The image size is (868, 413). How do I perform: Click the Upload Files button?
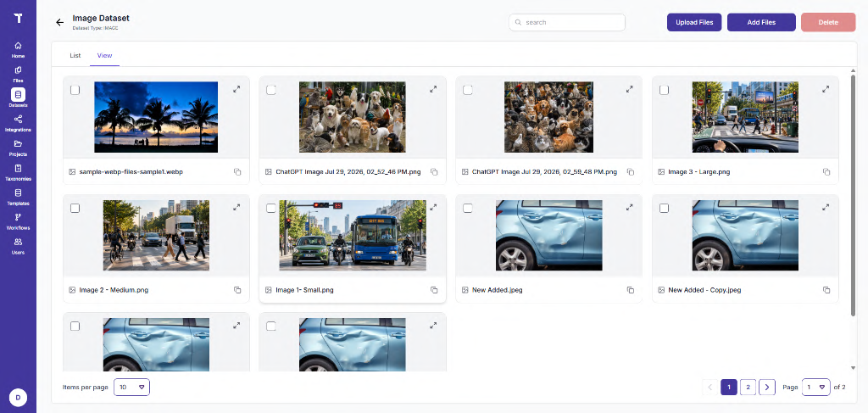694,22
